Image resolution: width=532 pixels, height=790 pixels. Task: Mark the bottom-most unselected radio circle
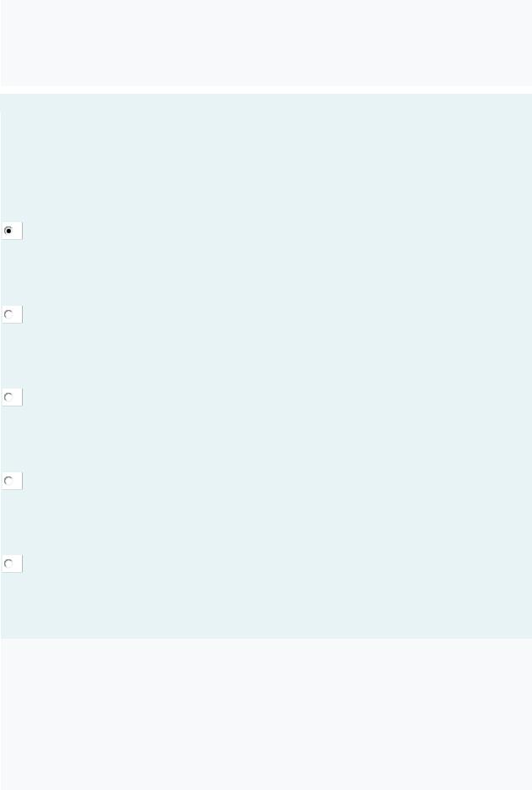[8, 564]
